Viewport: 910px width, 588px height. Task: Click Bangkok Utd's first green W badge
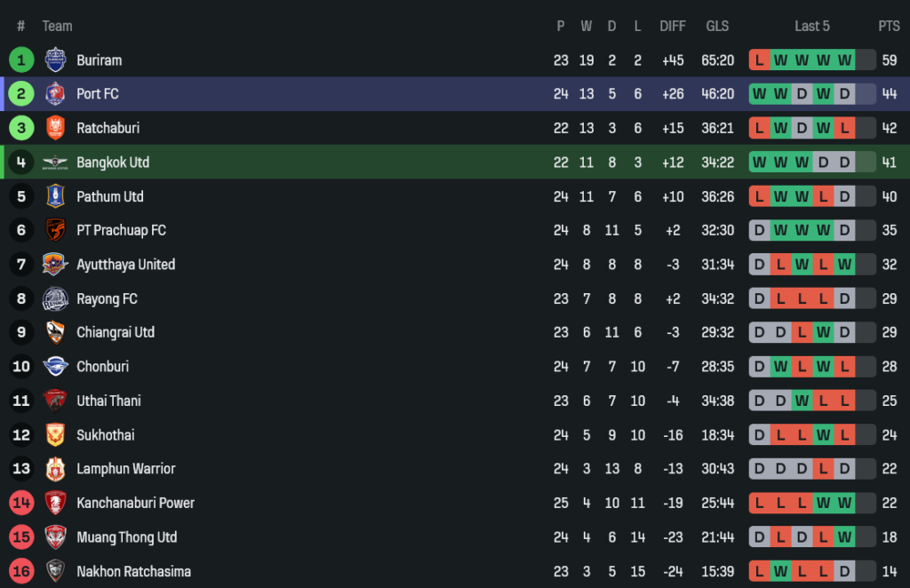click(759, 163)
